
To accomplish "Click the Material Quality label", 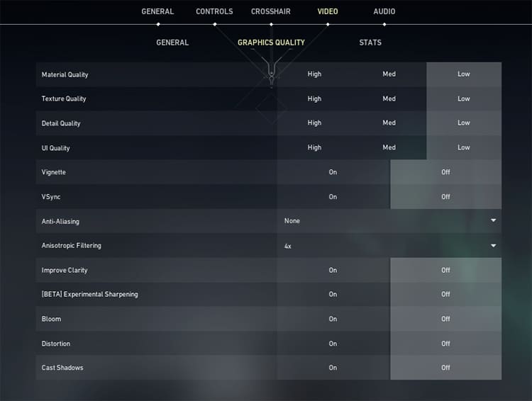I will click(65, 74).
